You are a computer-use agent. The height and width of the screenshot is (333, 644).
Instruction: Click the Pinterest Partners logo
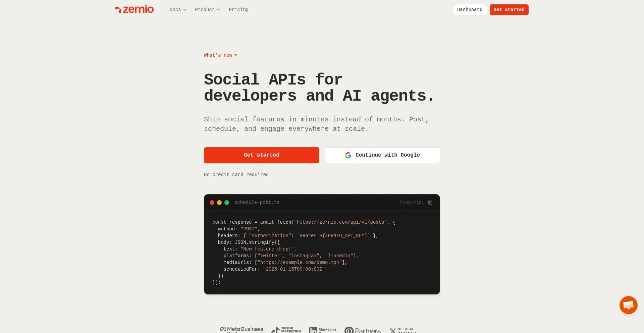(362, 330)
